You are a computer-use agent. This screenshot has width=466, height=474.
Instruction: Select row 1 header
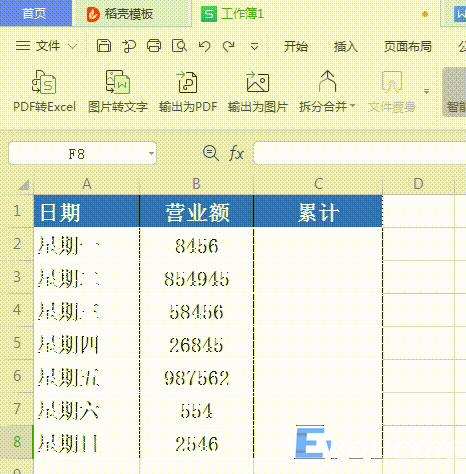click(x=17, y=211)
